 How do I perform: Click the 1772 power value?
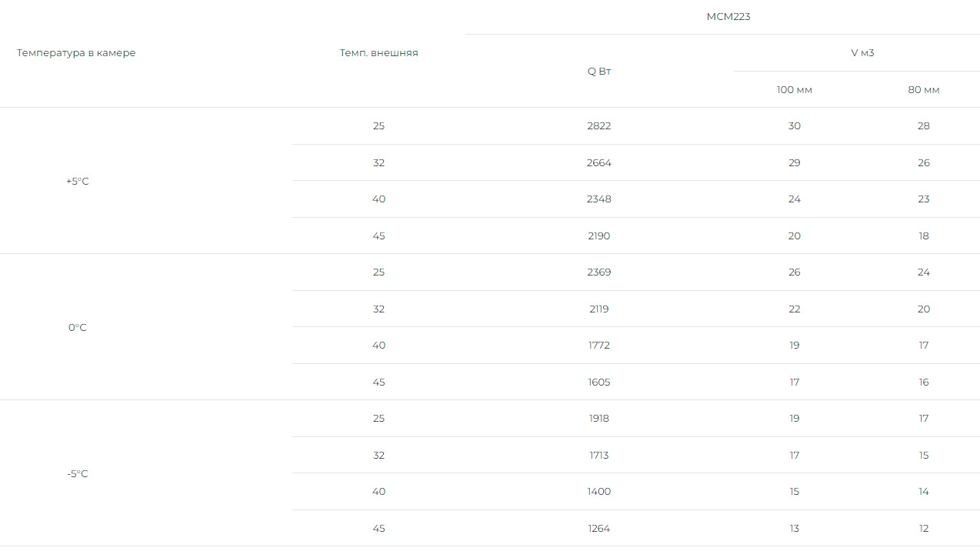(x=598, y=346)
